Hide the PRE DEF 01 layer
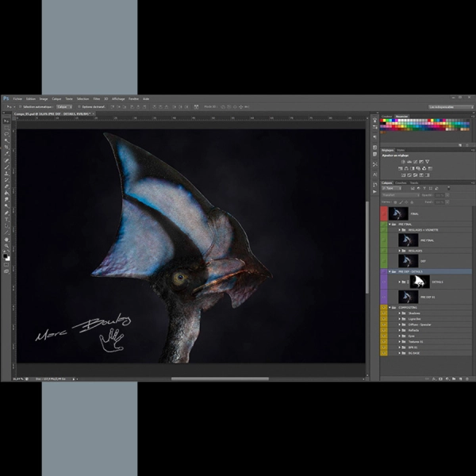 tap(384, 297)
